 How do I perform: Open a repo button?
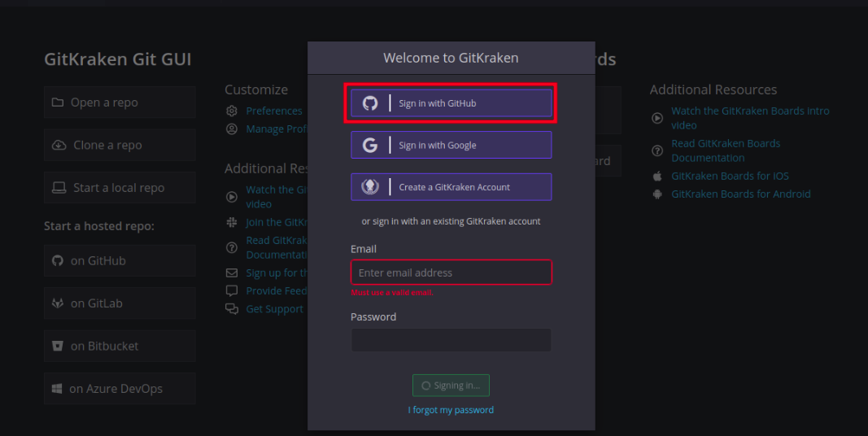coord(120,102)
